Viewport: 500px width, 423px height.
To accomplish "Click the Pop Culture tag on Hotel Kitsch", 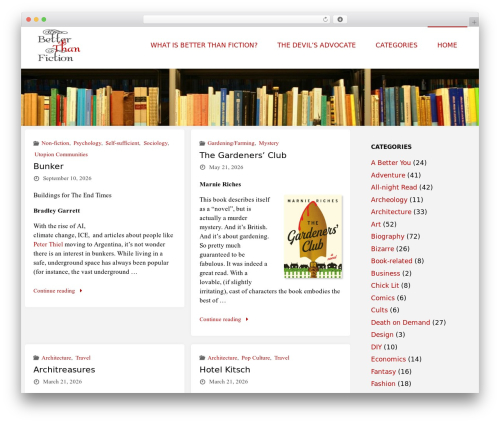I will (x=256, y=358).
